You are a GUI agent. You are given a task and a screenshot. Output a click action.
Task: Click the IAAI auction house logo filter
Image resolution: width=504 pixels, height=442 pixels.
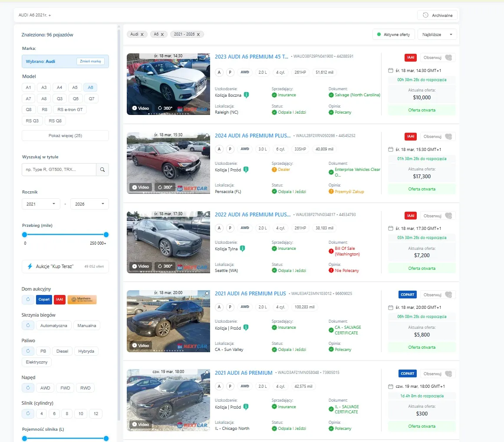click(59, 299)
